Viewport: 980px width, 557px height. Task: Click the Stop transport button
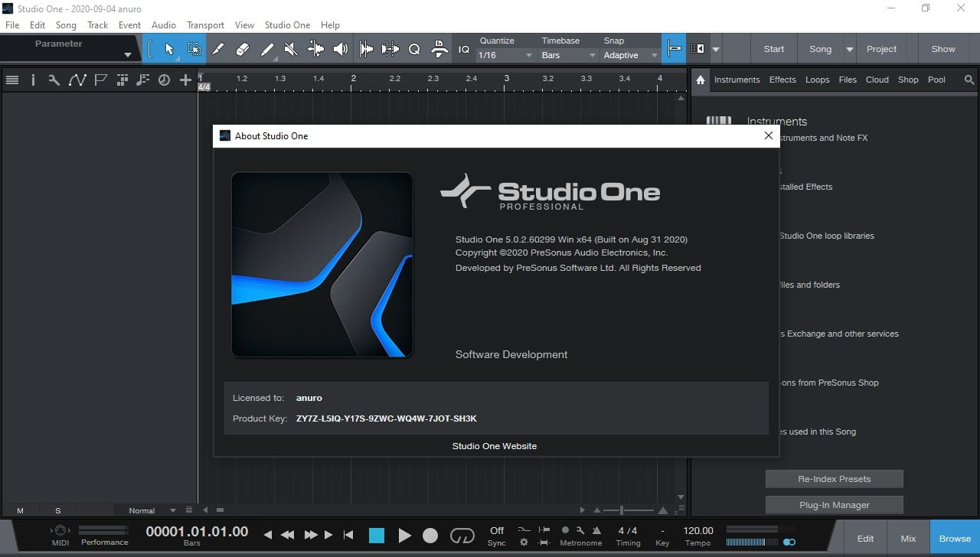[x=377, y=536]
